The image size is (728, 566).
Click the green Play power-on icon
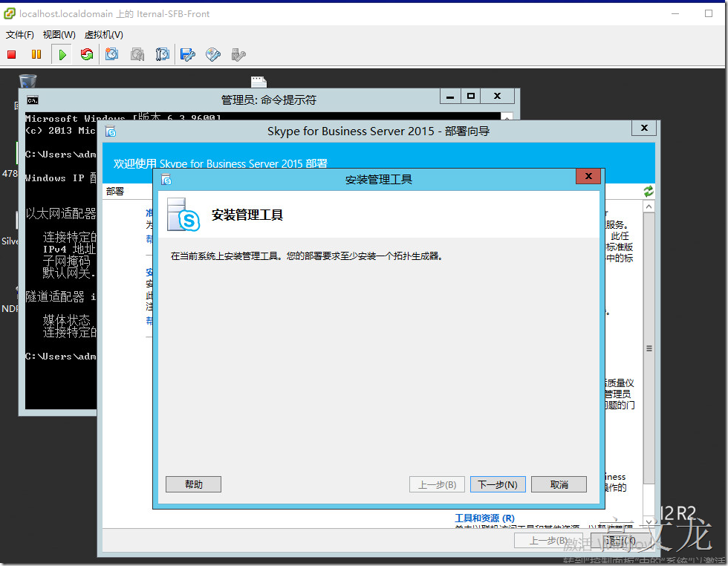coord(62,55)
